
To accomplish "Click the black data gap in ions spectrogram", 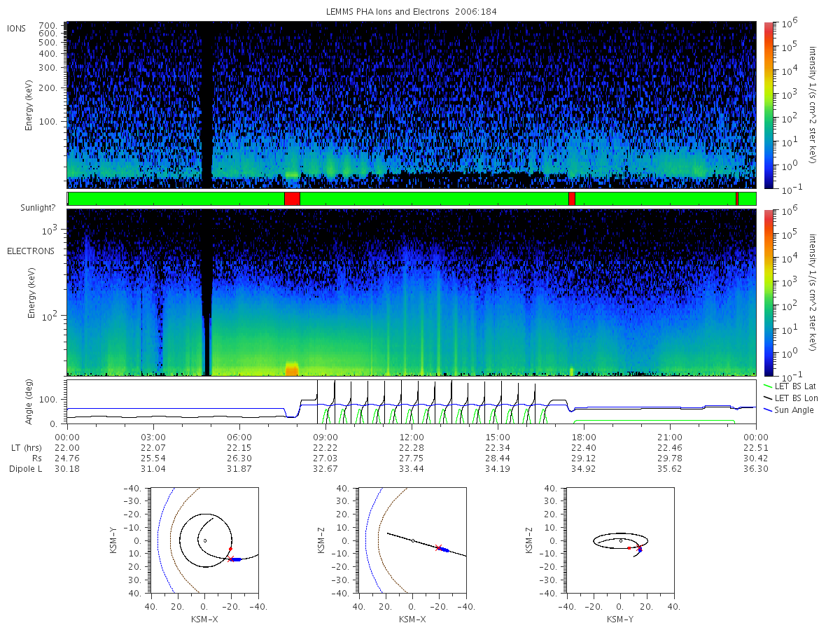I will pos(206,105).
